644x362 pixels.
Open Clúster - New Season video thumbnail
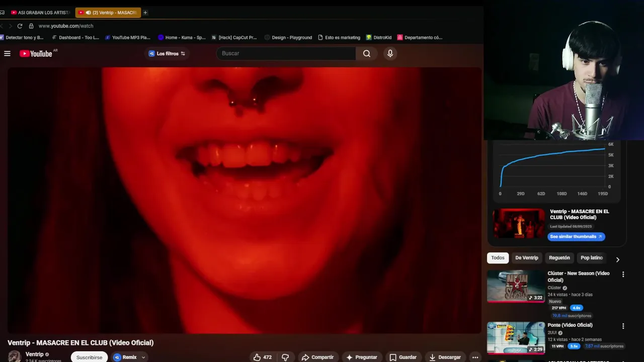pos(516,287)
